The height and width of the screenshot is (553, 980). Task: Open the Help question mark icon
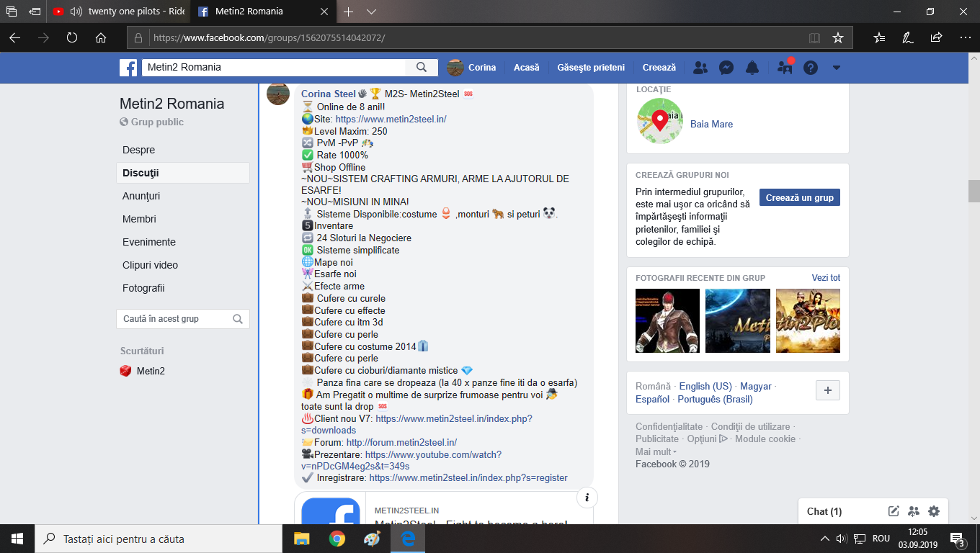(811, 68)
